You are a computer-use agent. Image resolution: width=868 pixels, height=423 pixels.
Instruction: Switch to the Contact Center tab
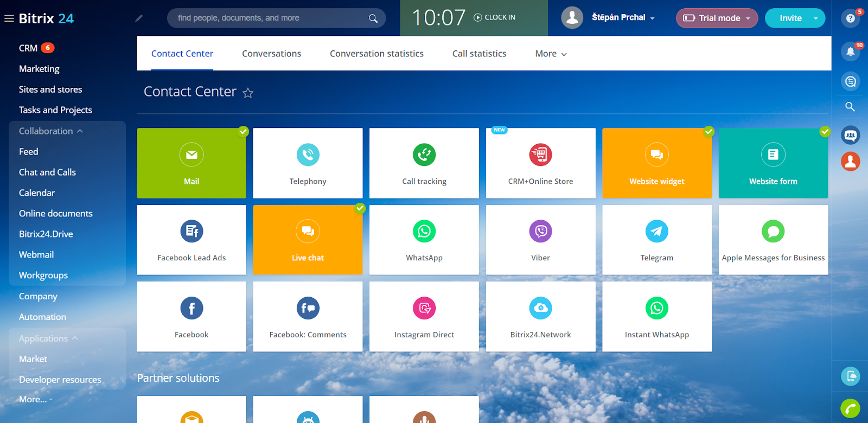pyautogui.click(x=182, y=54)
